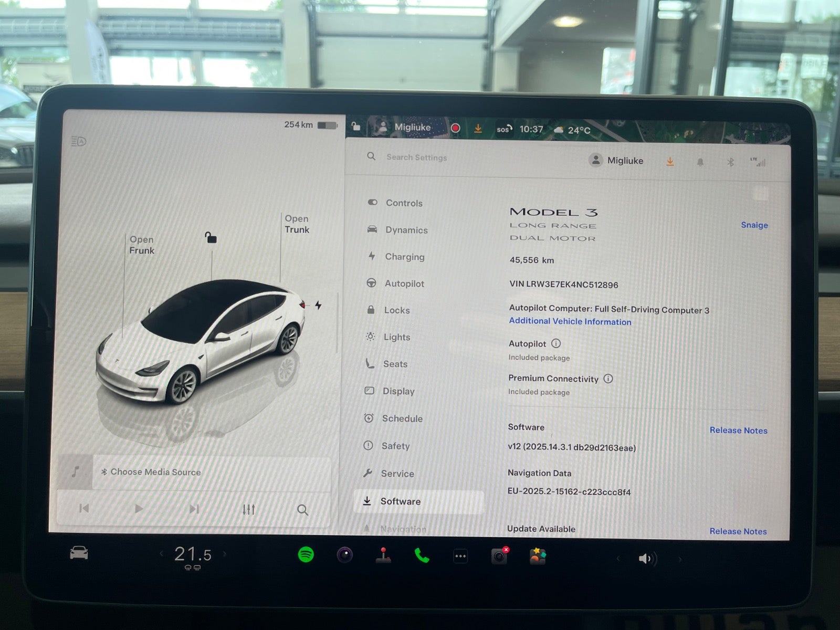Open the Phone app
840x630 pixels.
pyautogui.click(x=422, y=555)
